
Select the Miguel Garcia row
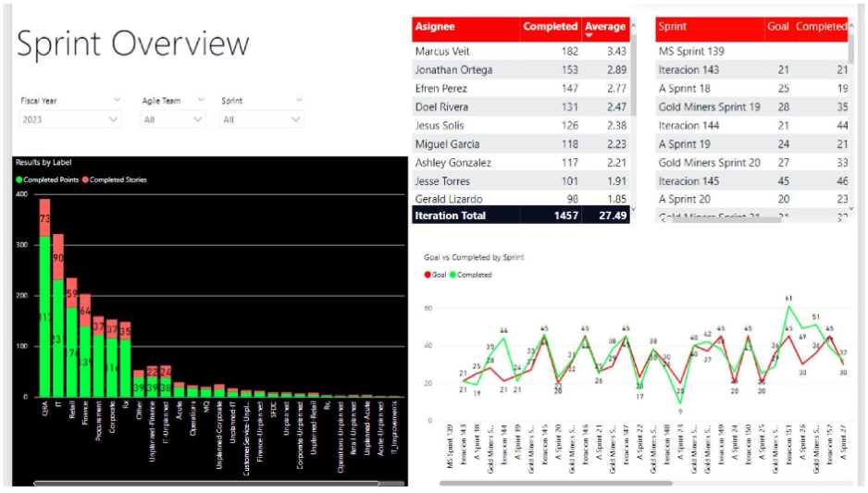[x=520, y=144]
